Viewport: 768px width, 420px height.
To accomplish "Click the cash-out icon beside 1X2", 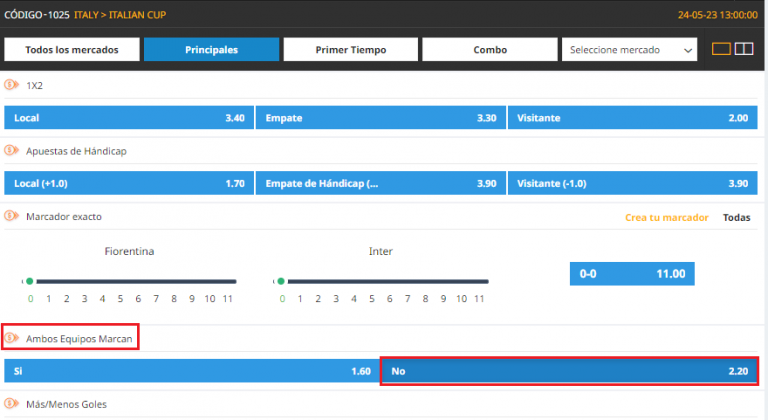I will [x=12, y=85].
